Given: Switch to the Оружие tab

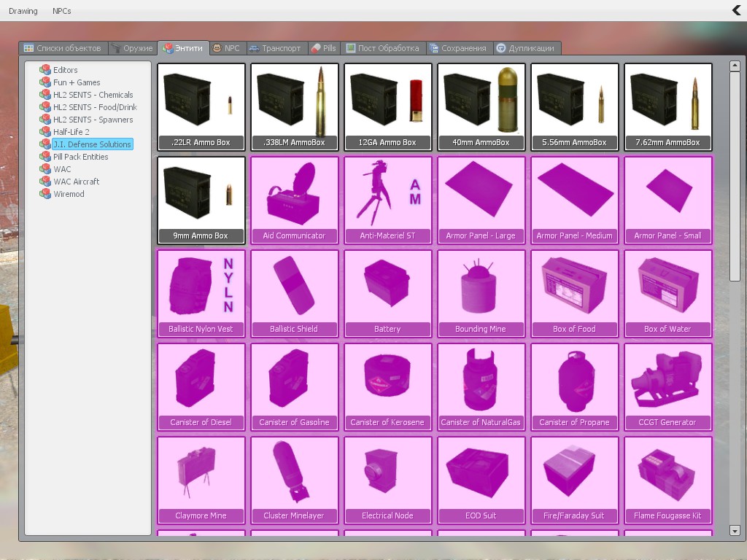Looking at the screenshot, I should coord(133,48).
